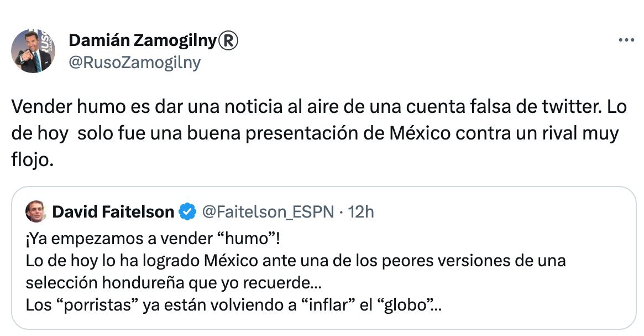Open the @RusoZamogilny handle link
The image size is (644, 336).
coord(134,63)
